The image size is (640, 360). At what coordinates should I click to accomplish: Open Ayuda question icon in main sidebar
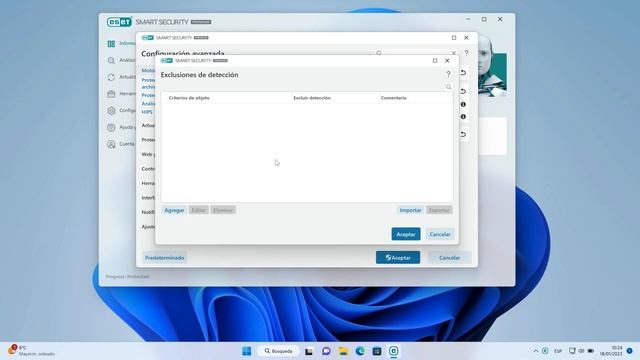[111, 127]
